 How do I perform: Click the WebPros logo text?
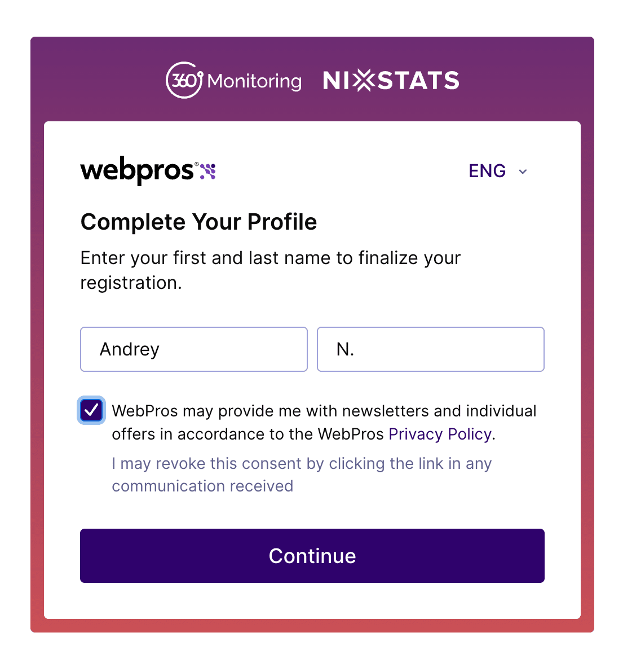138,170
